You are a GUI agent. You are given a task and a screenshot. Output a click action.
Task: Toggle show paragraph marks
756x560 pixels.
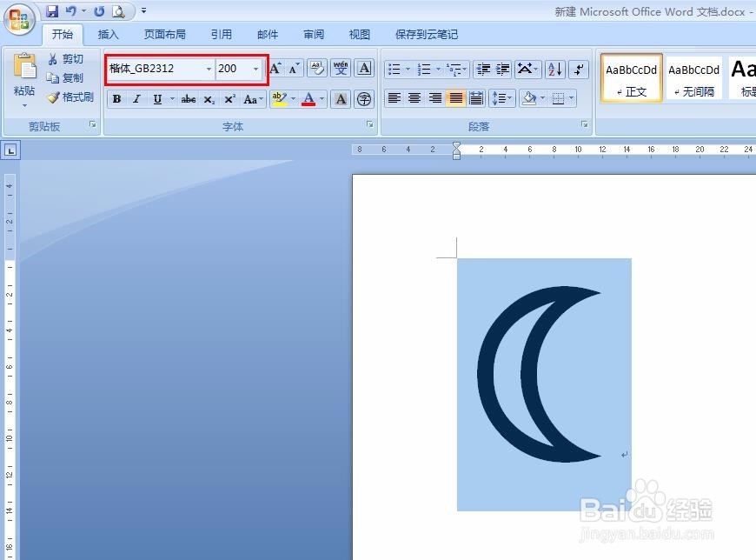pyautogui.click(x=579, y=70)
